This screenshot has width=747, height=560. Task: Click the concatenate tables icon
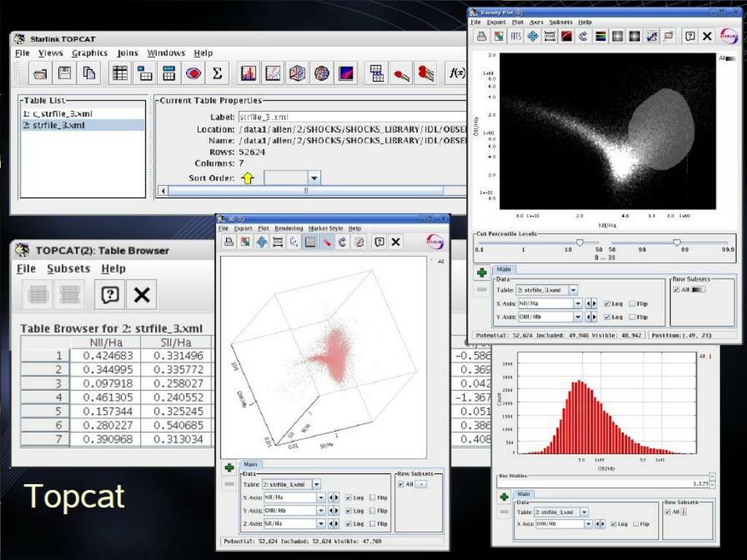[377, 74]
